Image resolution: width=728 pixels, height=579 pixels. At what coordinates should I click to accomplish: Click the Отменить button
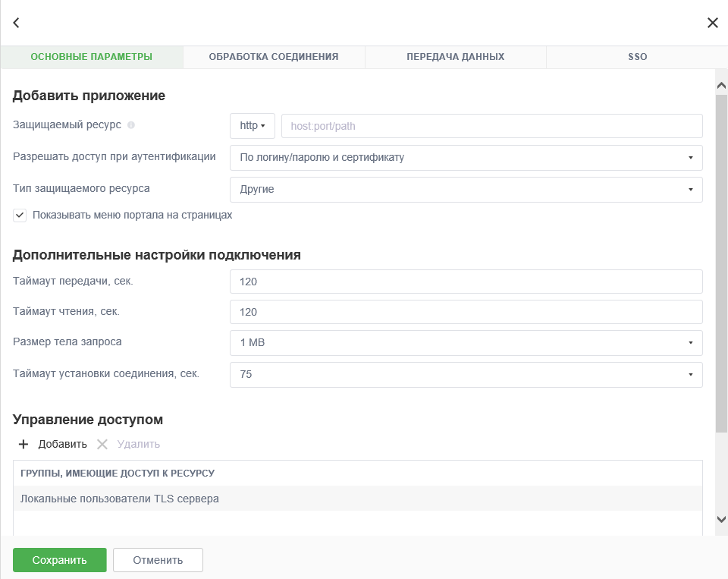click(x=158, y=560)
